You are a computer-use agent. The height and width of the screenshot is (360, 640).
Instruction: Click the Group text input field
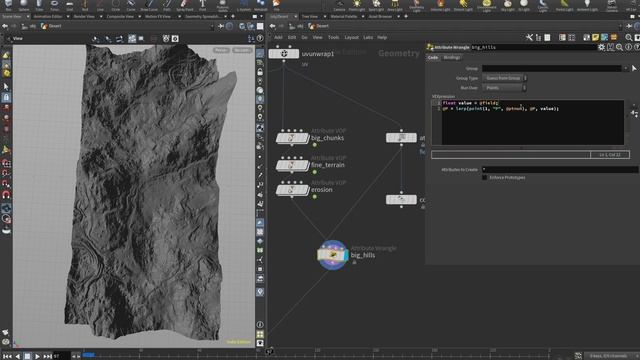coord(551,69)
